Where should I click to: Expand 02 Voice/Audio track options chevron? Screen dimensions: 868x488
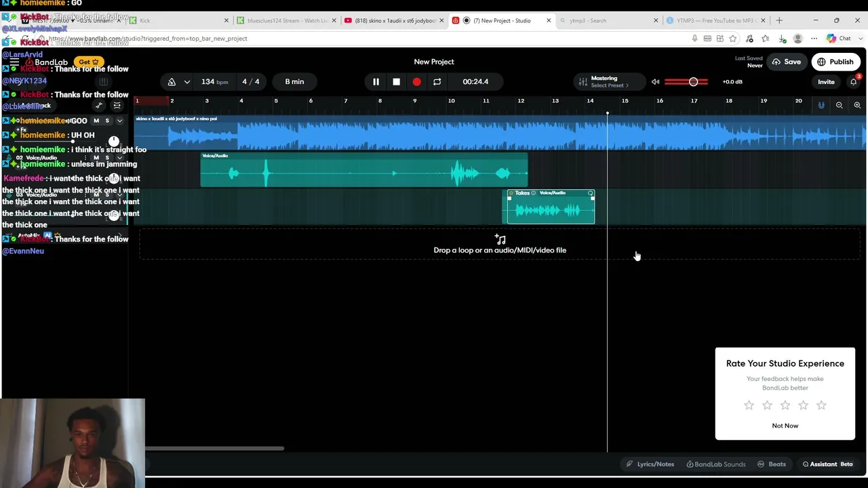119,157
